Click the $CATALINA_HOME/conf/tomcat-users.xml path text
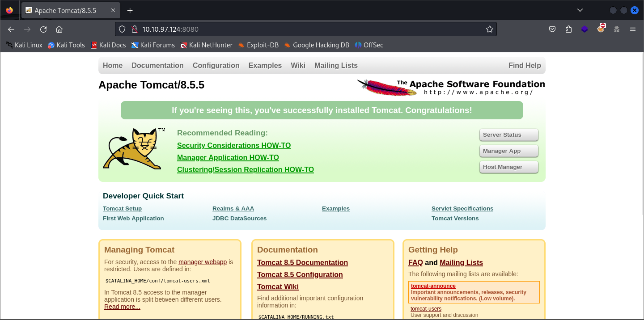 (157, 281)
